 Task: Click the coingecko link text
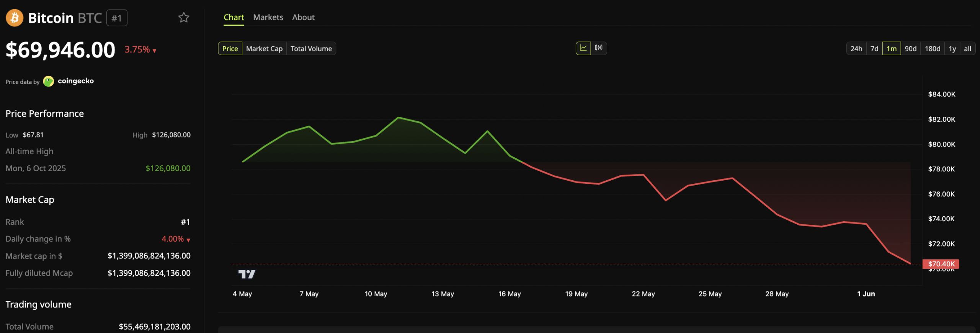click(76, 81)
